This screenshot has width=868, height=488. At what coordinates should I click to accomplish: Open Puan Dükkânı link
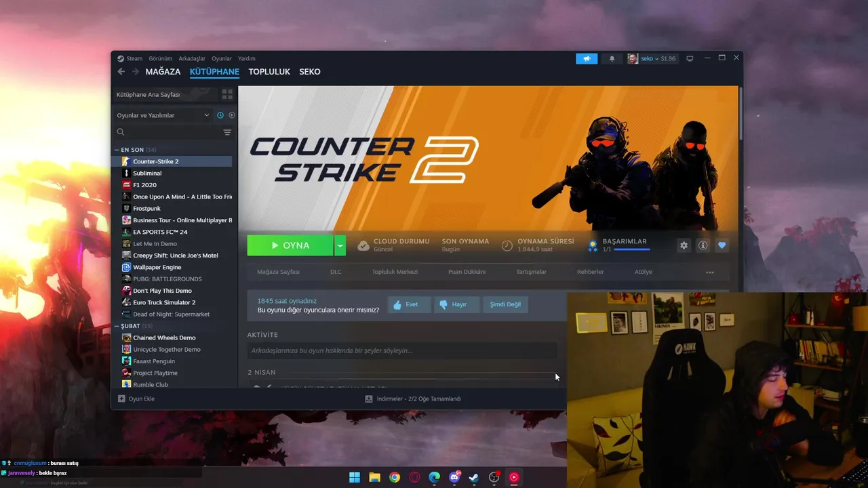click(467, 272)
